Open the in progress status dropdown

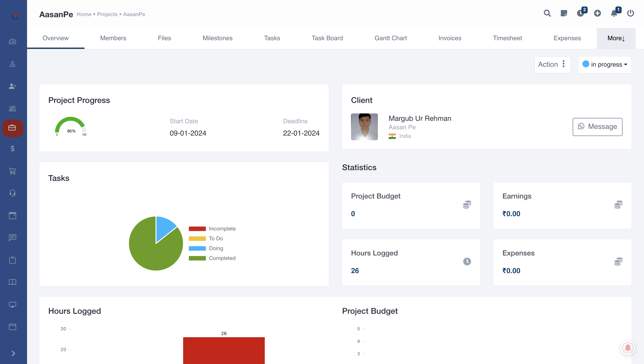pos(604,65)
